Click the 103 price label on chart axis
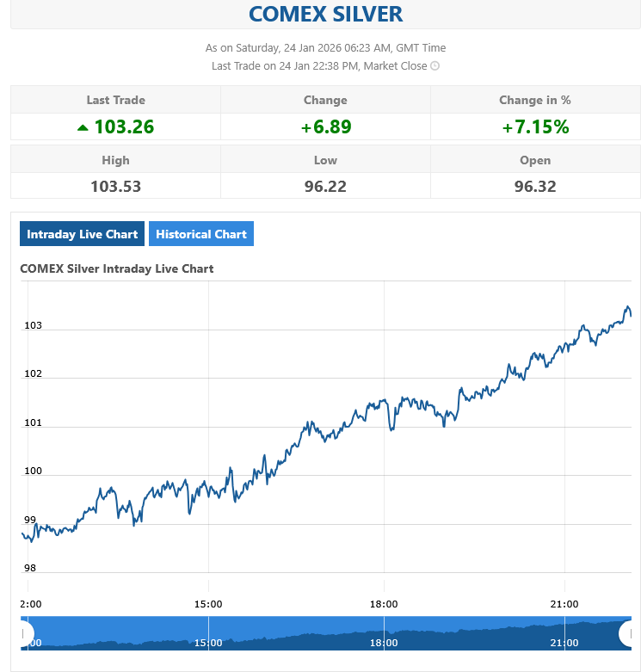641x672 pixels. coord(34,326)
